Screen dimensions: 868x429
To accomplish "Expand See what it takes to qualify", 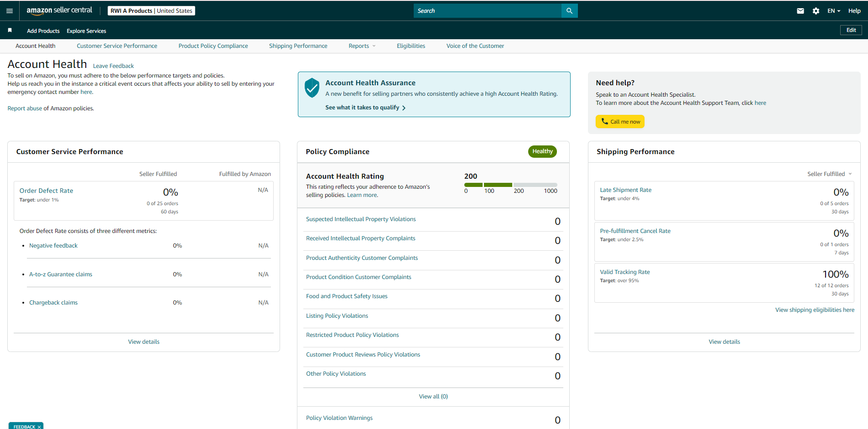I will click(x=365, y=108).
